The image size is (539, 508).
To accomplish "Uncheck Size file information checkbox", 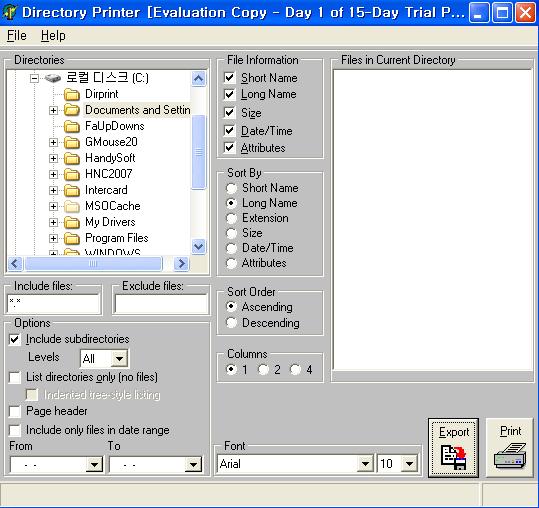I will tap(229, 112).
